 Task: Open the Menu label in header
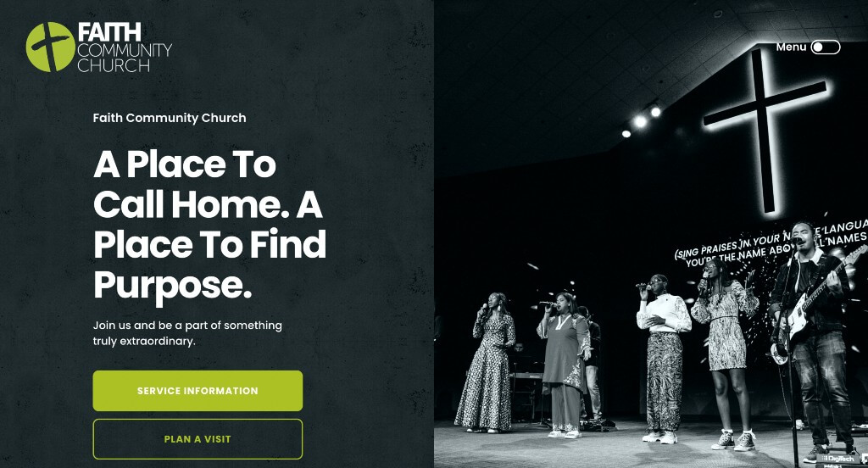pyautogui.click(x=791, y=47)
